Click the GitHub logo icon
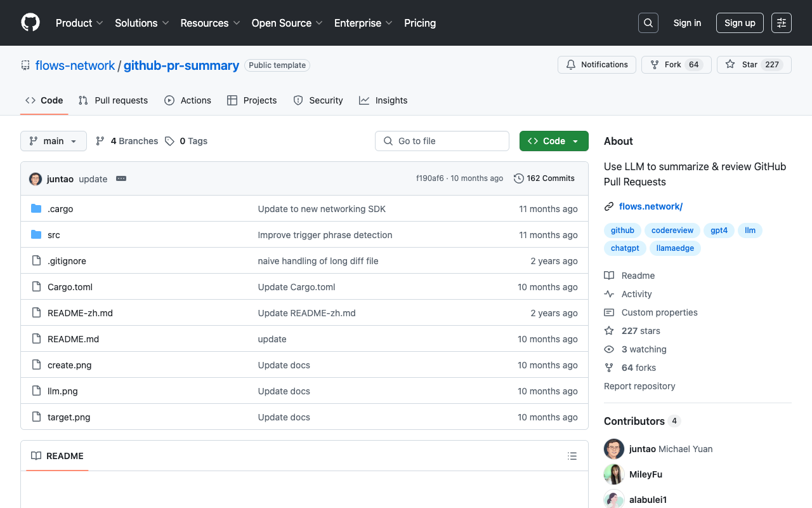812x508 pixels. pos(30,23)
